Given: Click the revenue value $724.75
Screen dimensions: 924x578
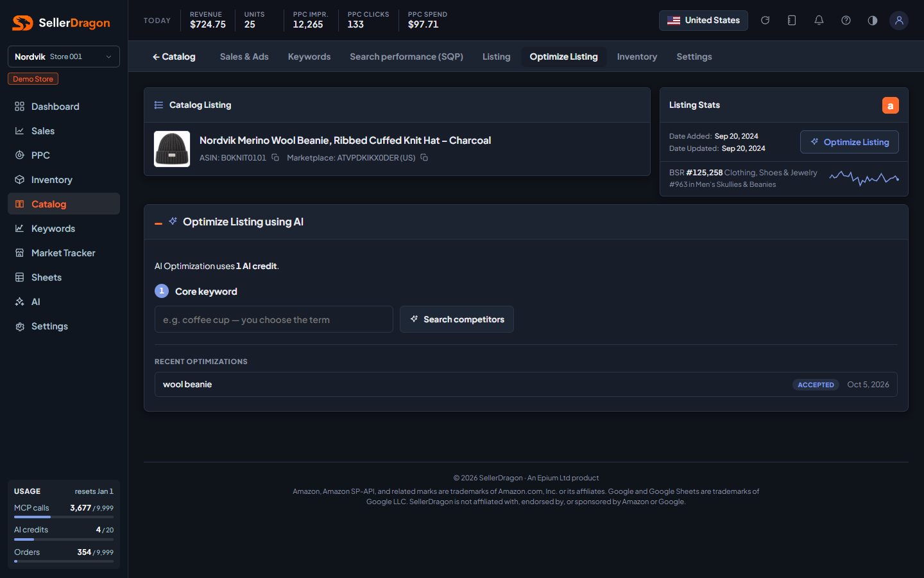Looking at the screenshot, I should click(208, 24).
